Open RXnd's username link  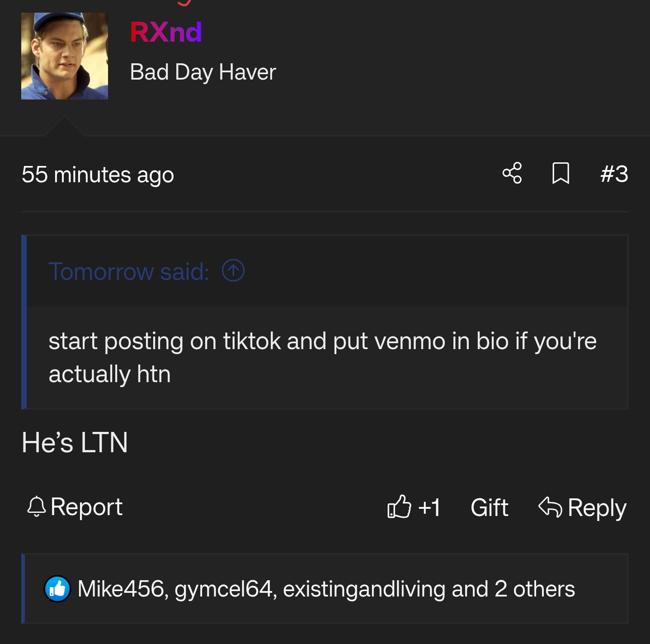[x=165, y=32]
